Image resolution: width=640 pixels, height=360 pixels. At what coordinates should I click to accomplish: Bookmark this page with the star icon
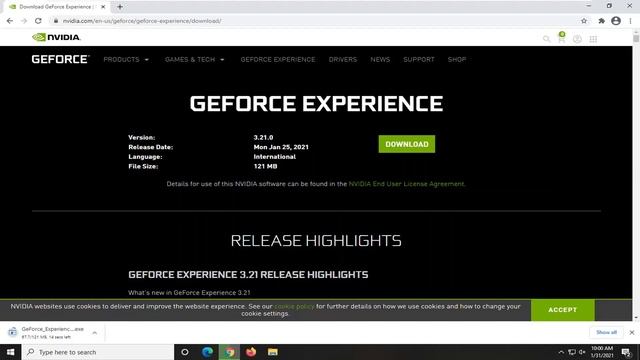click(584, 21)
